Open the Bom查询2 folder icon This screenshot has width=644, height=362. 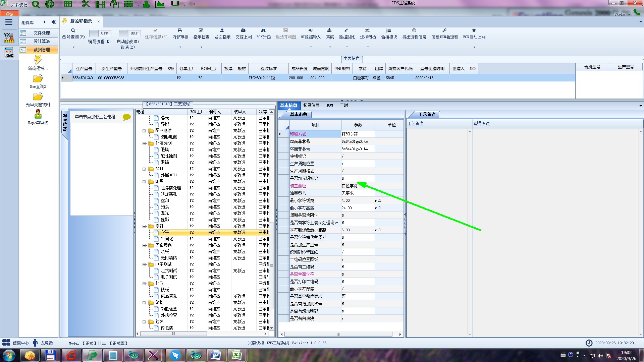pos(38,79)
